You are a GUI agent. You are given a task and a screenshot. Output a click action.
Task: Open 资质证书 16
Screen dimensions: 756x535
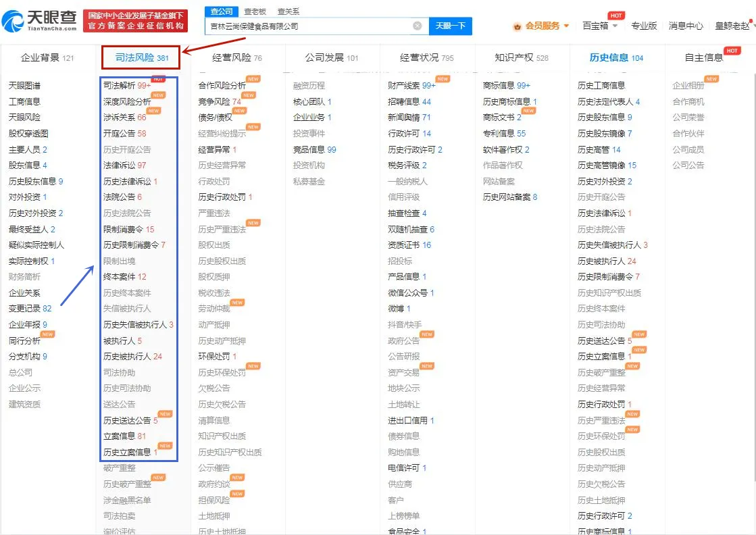(x=409, y=245)
